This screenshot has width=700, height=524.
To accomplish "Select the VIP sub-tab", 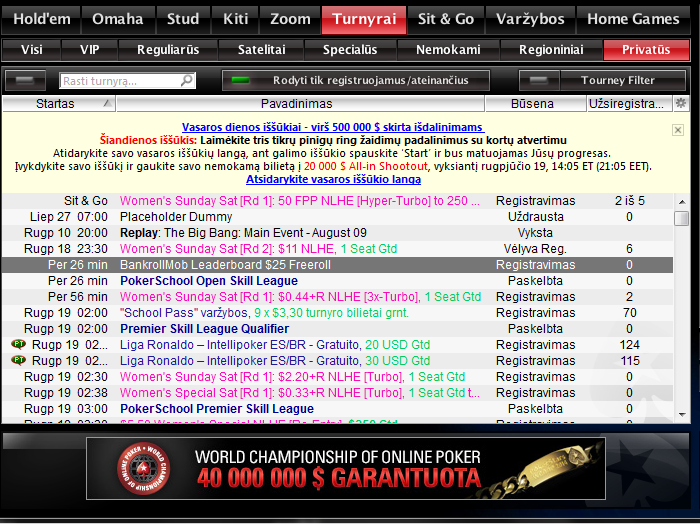I will pyautogui.click(x=89, y=50).
